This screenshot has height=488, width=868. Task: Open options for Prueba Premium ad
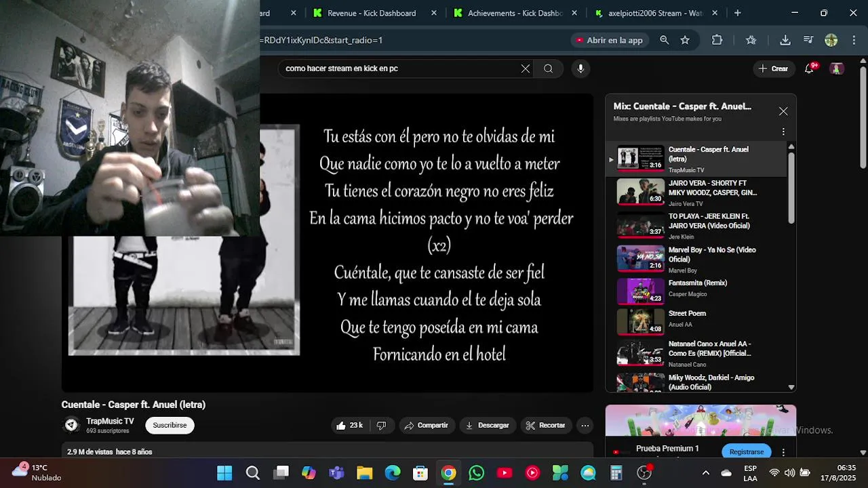(783, 452)
